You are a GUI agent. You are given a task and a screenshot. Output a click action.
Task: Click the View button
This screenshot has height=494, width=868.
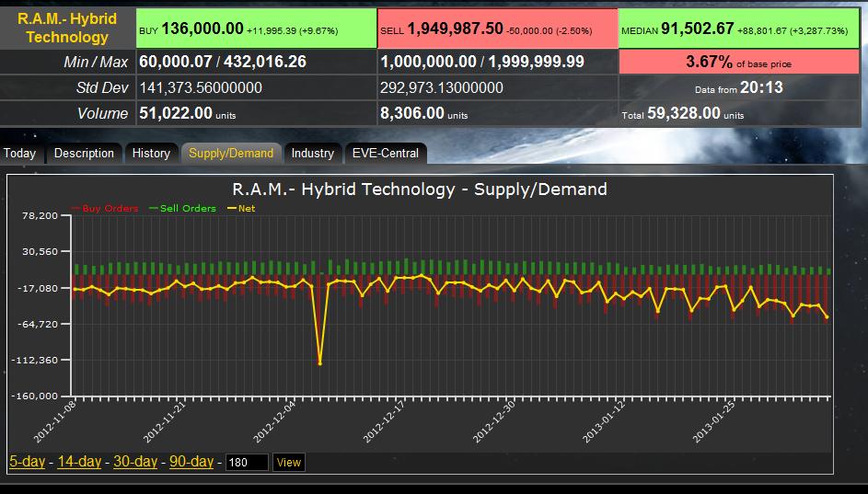coord(288,463)
